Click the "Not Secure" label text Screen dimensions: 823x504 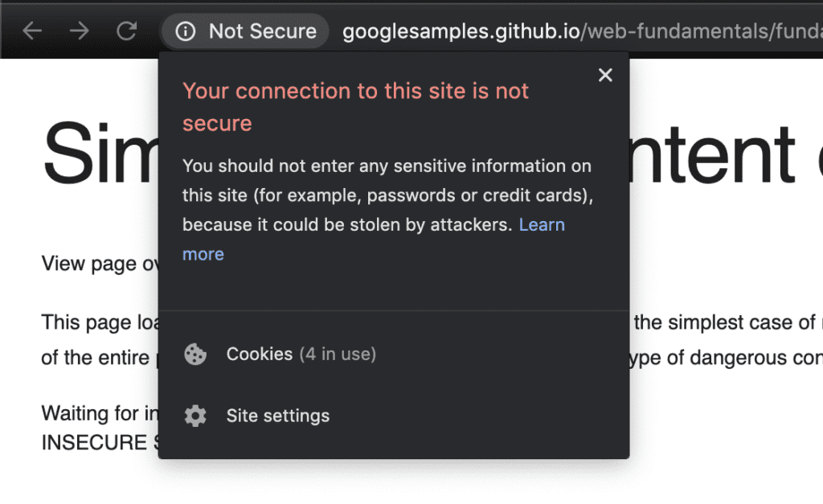click(x=262, y=31)
